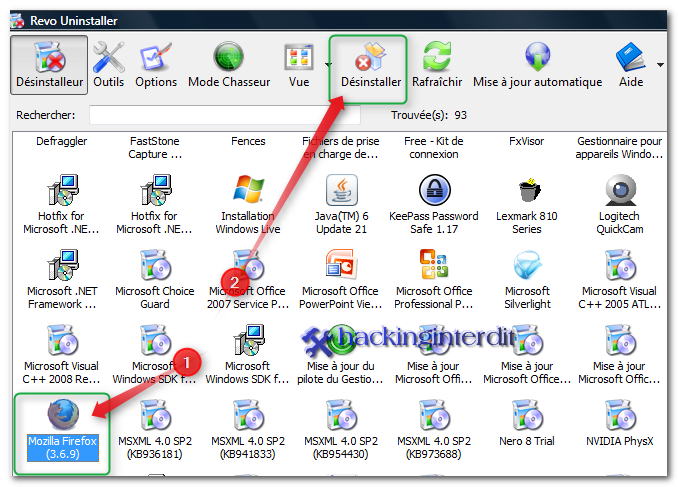The height and width of the screenshot is (487, 678).
Task: Expand the toolbar overflow arrow beside Aide
Action: click(x=660, y=65)
